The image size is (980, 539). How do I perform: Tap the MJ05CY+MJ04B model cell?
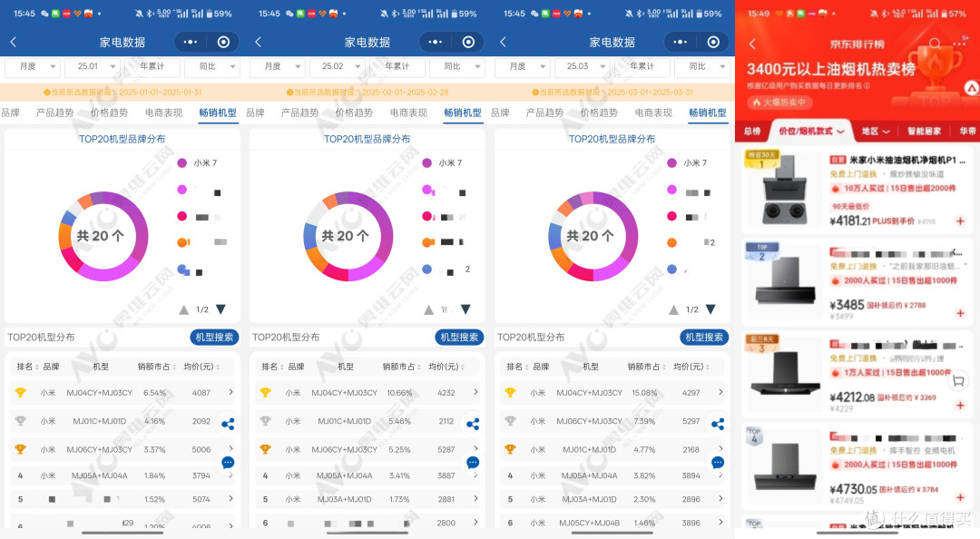click(589, 523)
